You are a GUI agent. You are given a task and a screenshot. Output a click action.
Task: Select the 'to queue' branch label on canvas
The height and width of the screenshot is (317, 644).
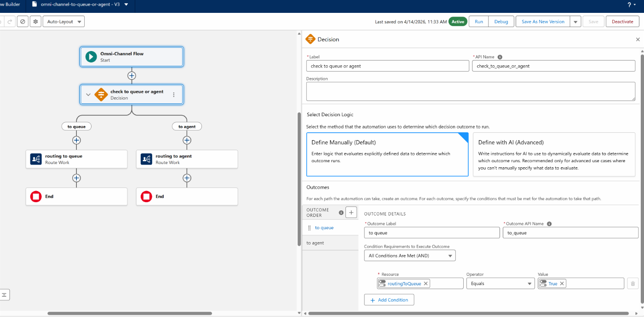[76, 126]
